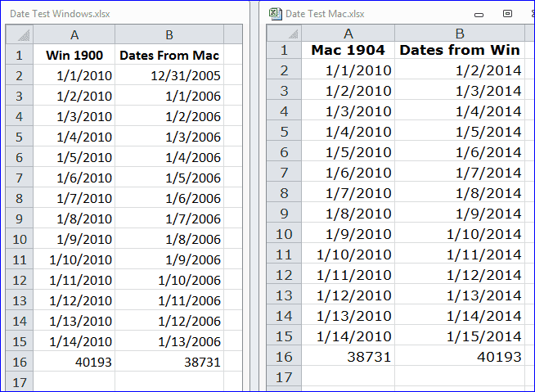Click the 'Dates From Mac' header cell
Viewport: 535px width, 392px height.
pos(169,56)
